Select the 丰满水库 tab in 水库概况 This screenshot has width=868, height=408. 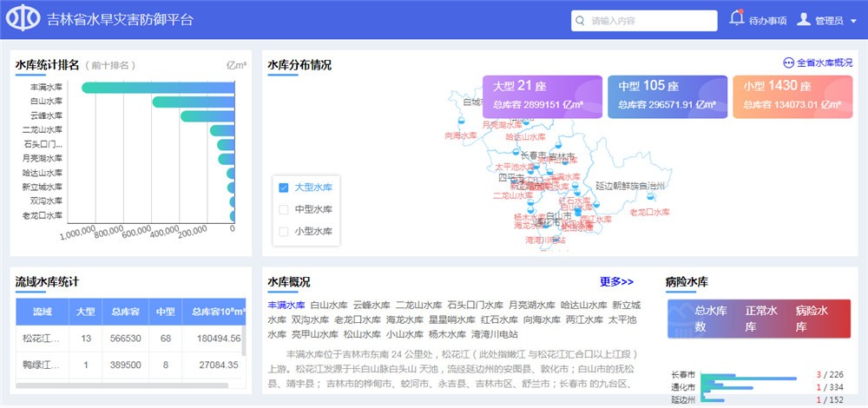[286, 306]
